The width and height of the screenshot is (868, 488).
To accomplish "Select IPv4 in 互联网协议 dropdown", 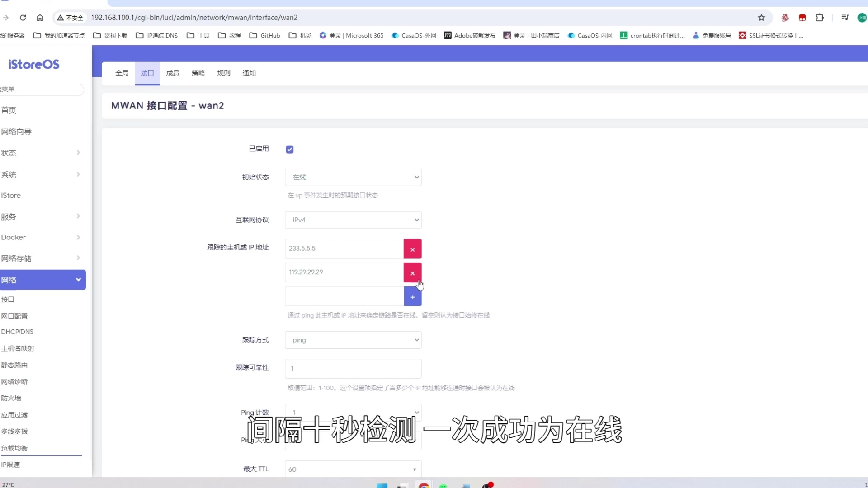I will pyautogui.click(x=353, y=219).
